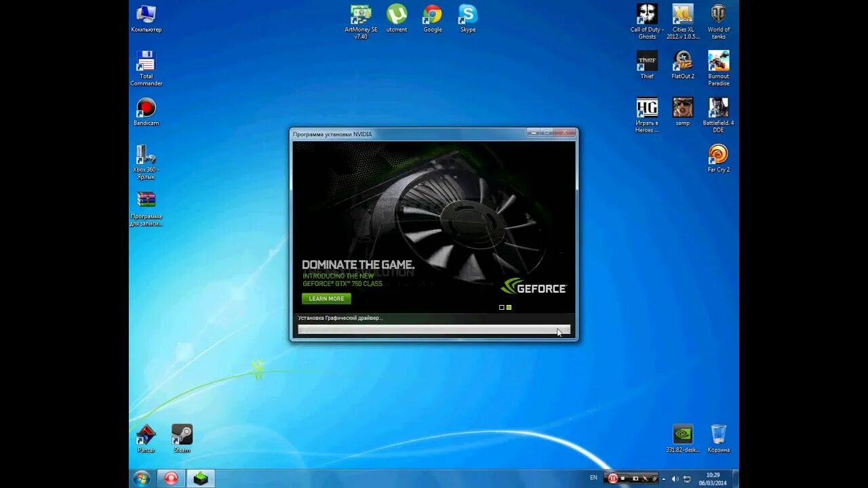868x488 pixels.
Task: Open the ArtMoney SE v7.40 icon
Action: pos(361,22)
